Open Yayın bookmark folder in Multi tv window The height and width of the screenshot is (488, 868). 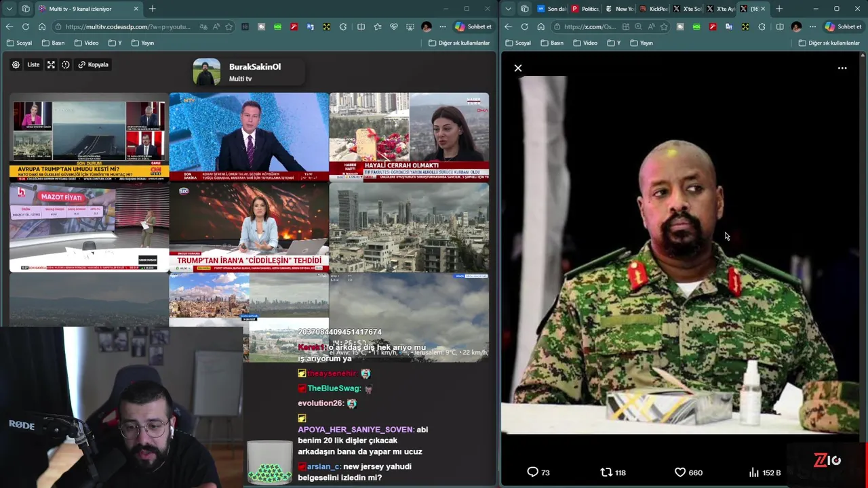(x=142, y=43)
